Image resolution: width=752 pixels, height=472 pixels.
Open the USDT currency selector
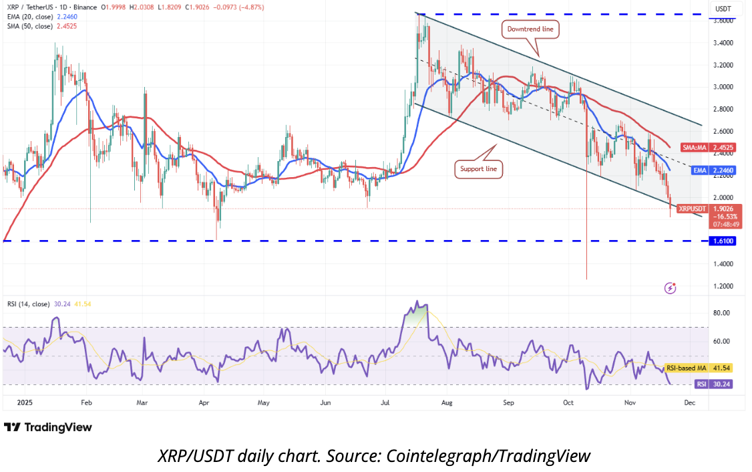point(721,8)
